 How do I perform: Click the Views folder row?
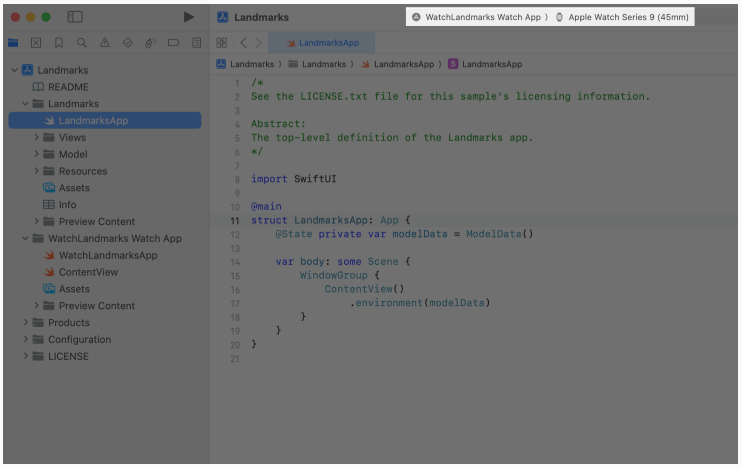[x=105, y=137]
